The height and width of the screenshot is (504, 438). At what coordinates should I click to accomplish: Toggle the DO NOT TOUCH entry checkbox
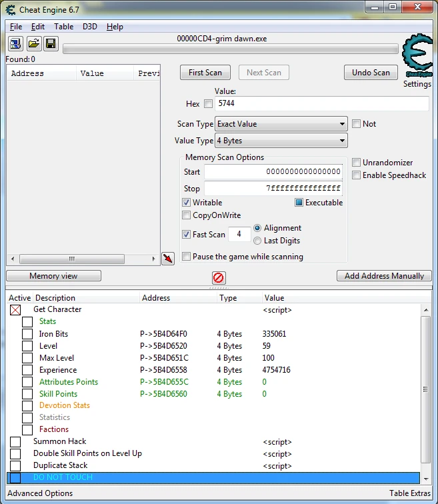15,477
